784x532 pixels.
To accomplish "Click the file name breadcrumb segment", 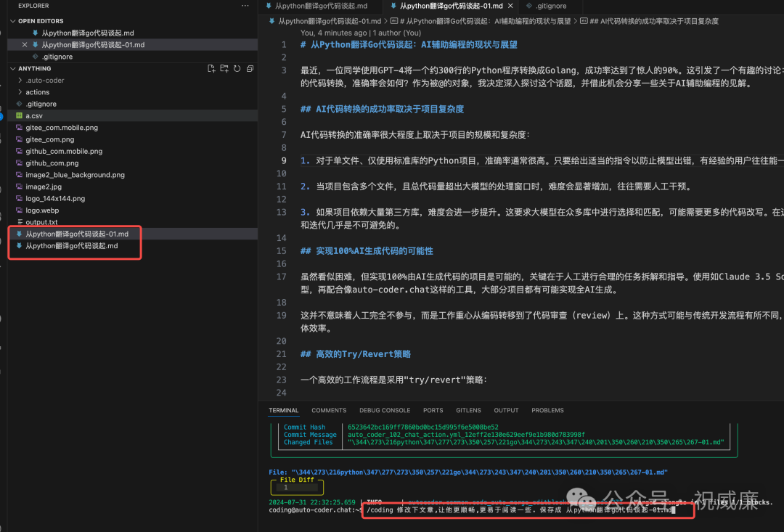I will click(330, 21).
